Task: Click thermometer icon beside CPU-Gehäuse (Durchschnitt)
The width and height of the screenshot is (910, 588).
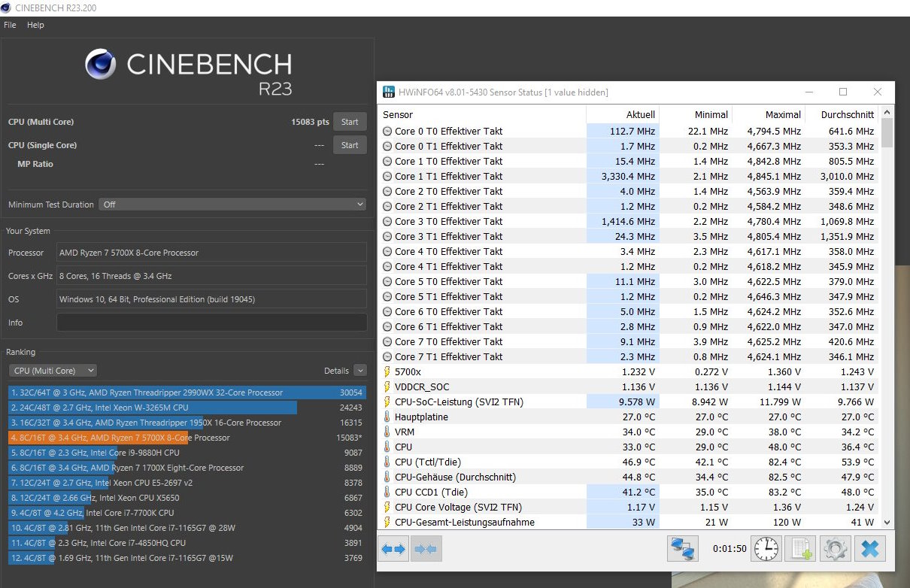Action: click(387, 477)
